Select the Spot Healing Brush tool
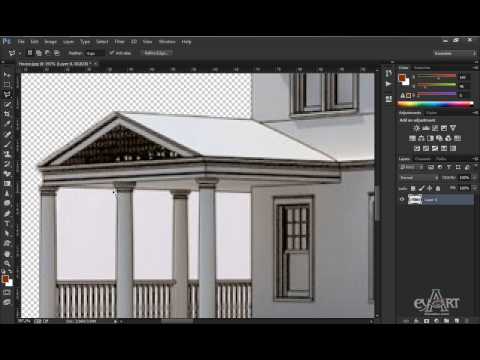 coord(7,134)
